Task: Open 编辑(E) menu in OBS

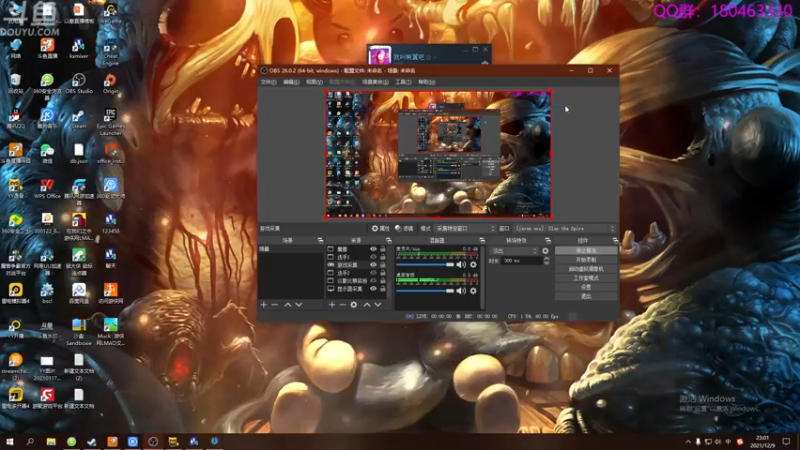Action: click(291, 82)
